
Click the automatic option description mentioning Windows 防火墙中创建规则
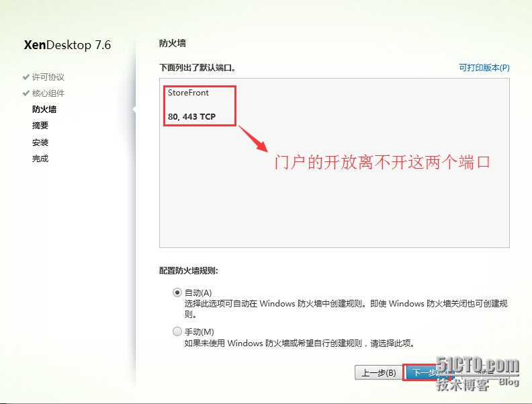pyautogui.click(x=346, y=309)
